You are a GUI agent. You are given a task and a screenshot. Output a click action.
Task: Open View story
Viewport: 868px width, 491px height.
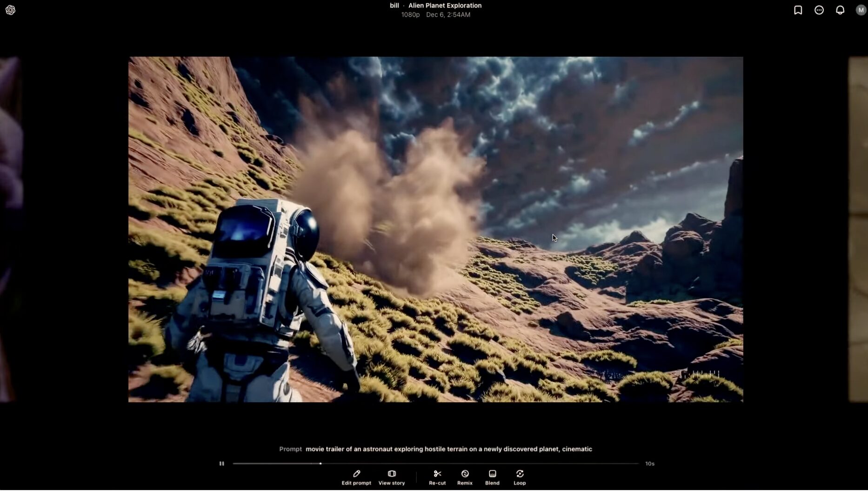click(392, 478)
